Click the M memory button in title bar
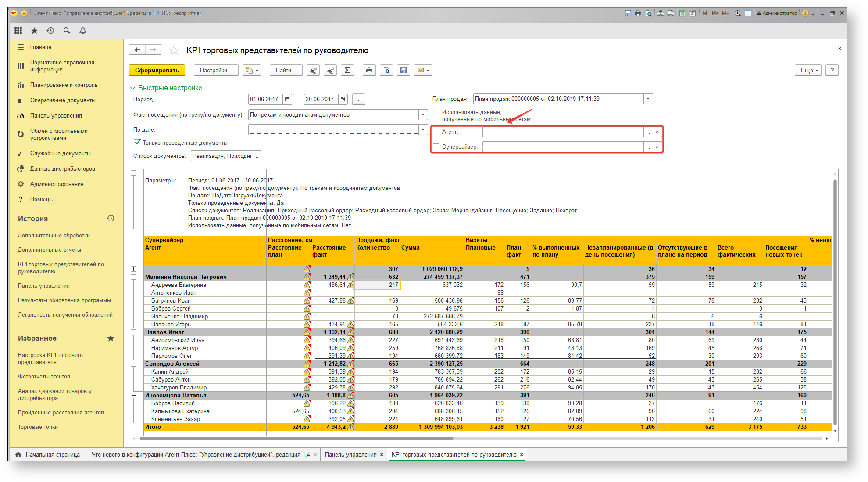Viewport: 868px width, 482px height. tap(705, 13)
